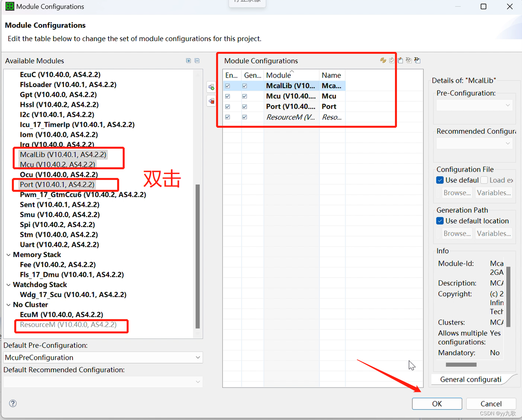Switch to the General configuration tab
This screenshot has width=522, height=420.
pyautogui.click(x=471, y=379)
